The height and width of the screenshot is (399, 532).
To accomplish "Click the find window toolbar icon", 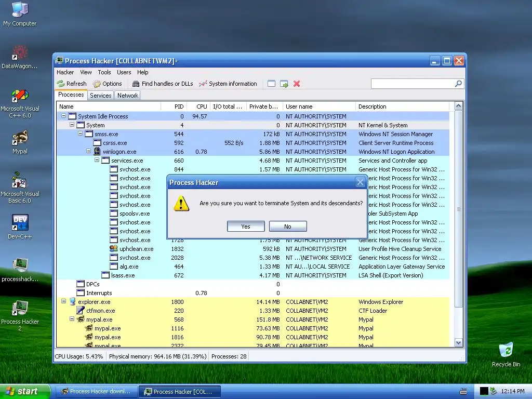I will click(x=271, y=84).
